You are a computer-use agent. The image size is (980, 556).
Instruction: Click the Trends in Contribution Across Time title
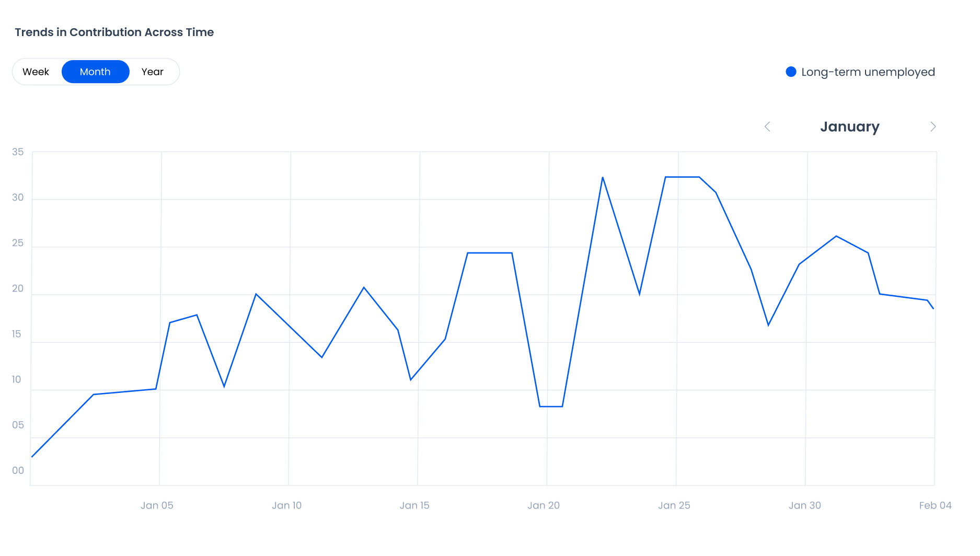(x=114, y=32)
